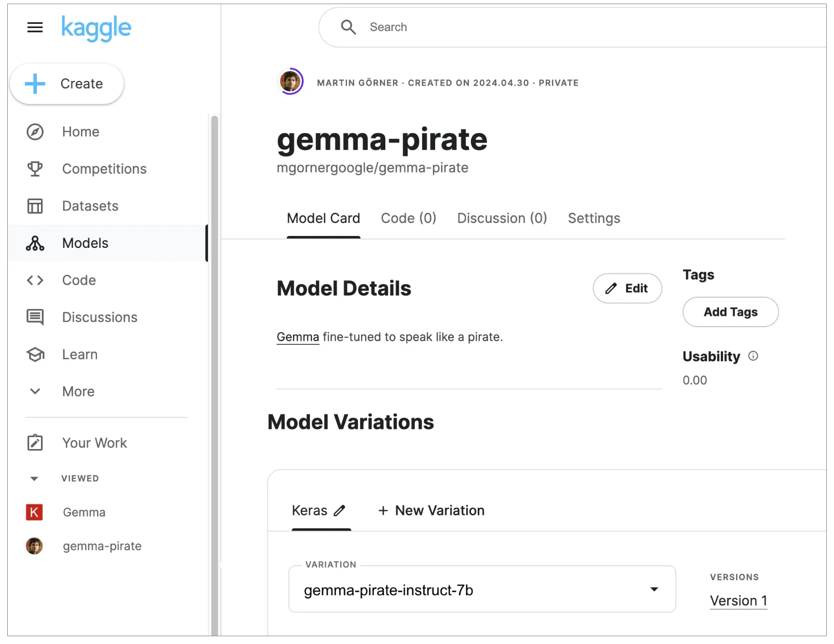Click the red Keras K icon

34,512
